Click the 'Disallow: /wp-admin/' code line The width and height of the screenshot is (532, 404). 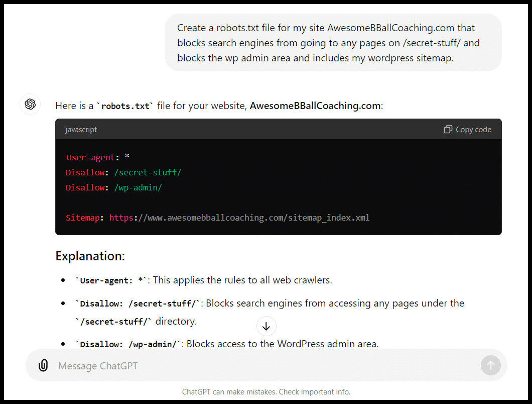click(114, 187)
